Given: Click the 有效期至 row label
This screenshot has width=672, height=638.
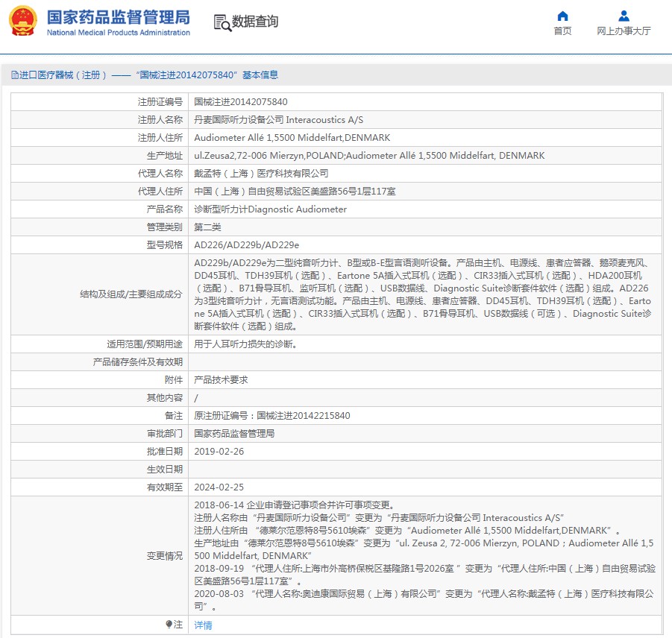Looking at the screenshot, I should pyautogui.click(x=165, y=487).
